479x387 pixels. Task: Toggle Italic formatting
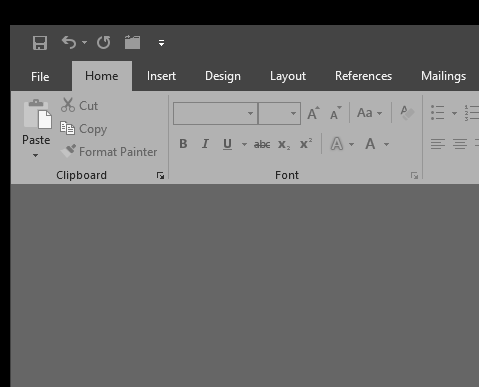coord(205,144)
